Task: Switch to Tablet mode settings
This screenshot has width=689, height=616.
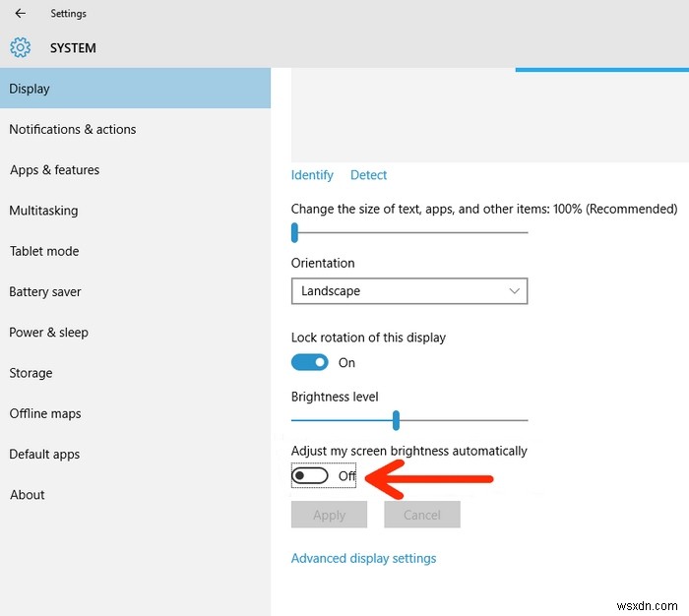Action: coord(136,251)
